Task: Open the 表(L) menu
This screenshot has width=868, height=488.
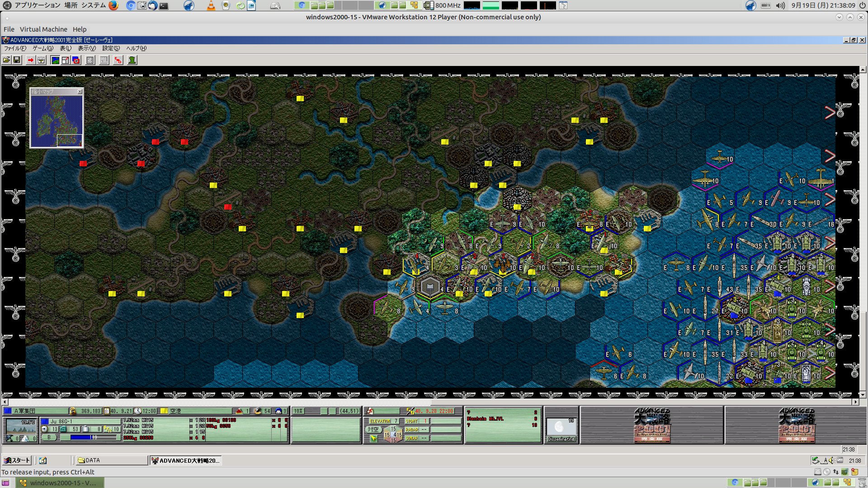Action: (x=66, y=48)
